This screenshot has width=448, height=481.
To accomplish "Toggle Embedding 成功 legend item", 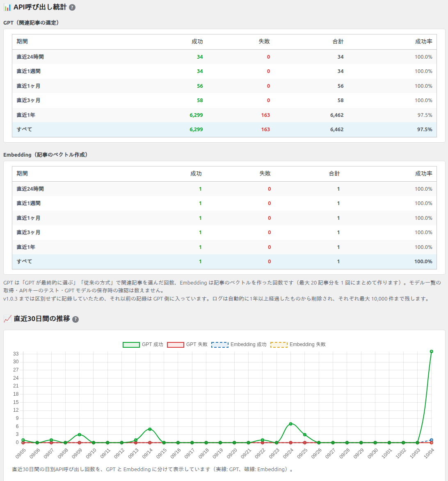I will [x=239, y=344].
